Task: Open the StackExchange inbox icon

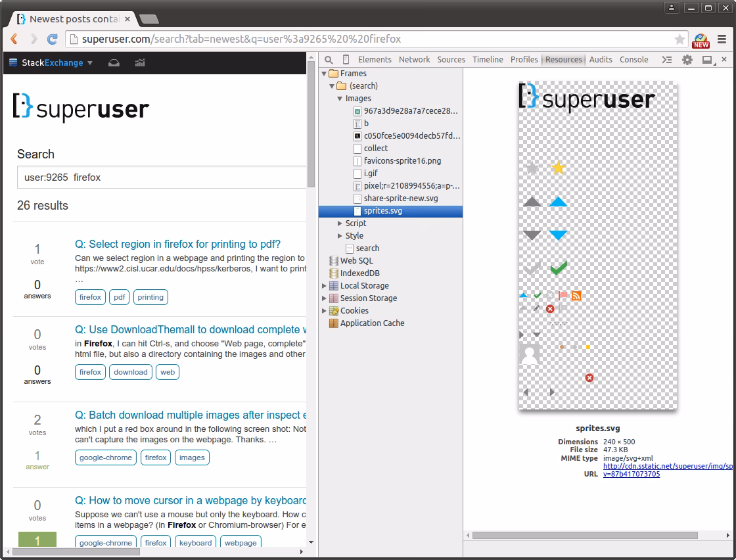Action: 114,63
